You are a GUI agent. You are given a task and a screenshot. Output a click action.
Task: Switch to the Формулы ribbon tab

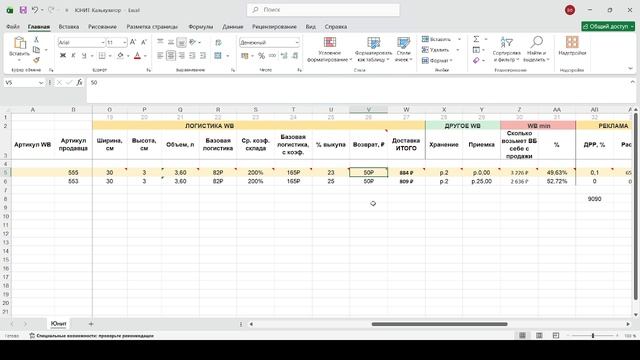(x=200, y=27)
